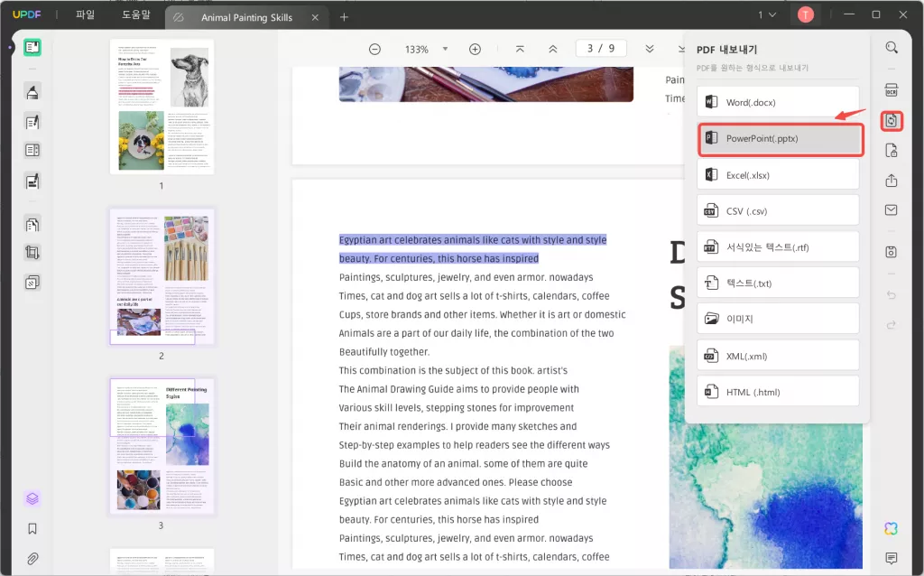This screenshot has width=924, height=576.
Task: Open the zoom level dropdown arrow
Action: pyautogui.click(x=445, y=49)
